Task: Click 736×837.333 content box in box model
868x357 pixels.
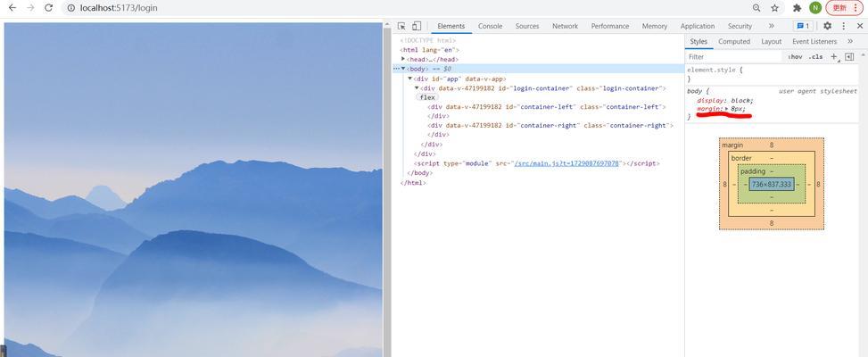Action: [x=771, y=184]
